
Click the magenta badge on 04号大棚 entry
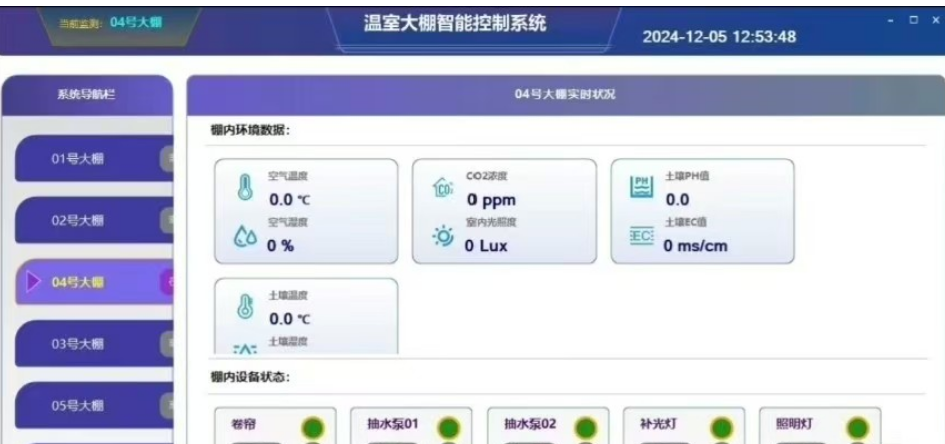[x=167, y=283]
